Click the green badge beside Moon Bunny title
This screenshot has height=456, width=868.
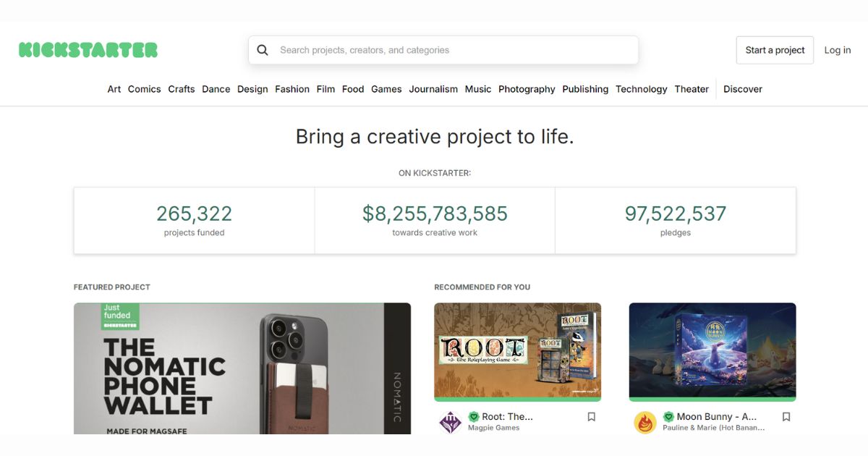click(668, 416)
